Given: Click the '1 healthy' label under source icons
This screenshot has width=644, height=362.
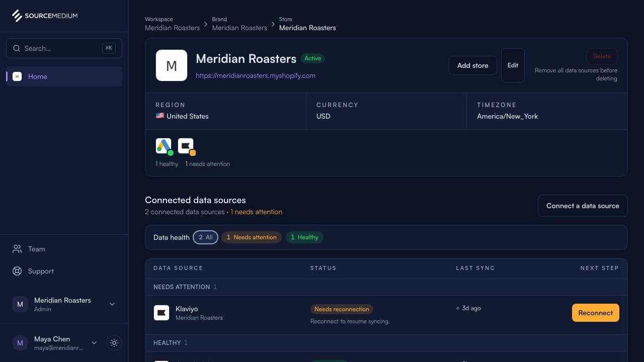Looking at the screenshot, I should [167, 164].
